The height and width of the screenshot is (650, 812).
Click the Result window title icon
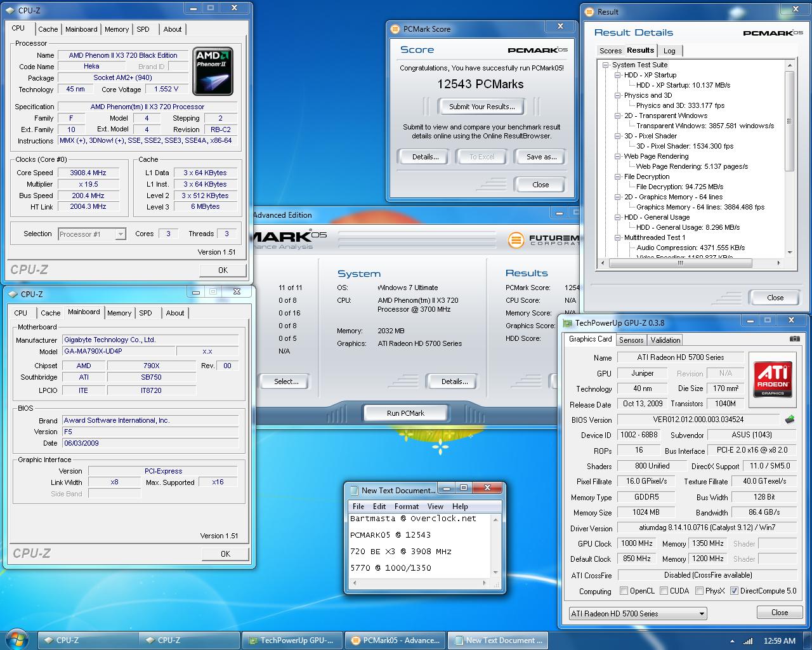click(x=591, y=12)
